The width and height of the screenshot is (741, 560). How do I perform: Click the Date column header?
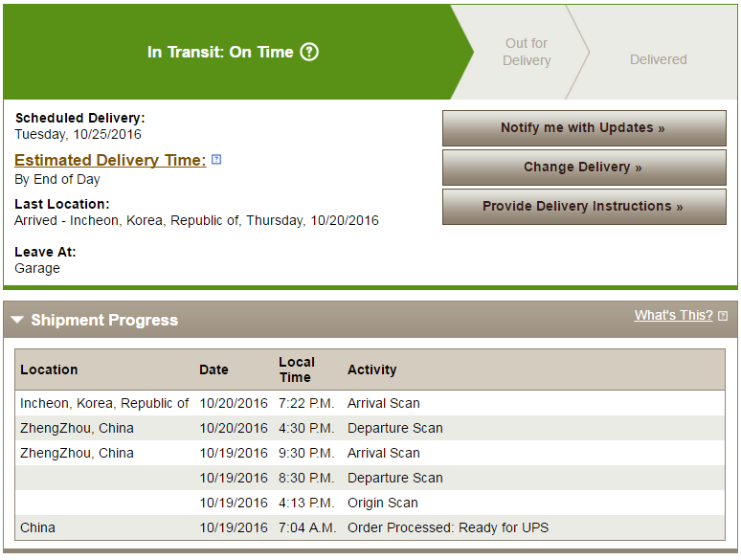(213, 370)
